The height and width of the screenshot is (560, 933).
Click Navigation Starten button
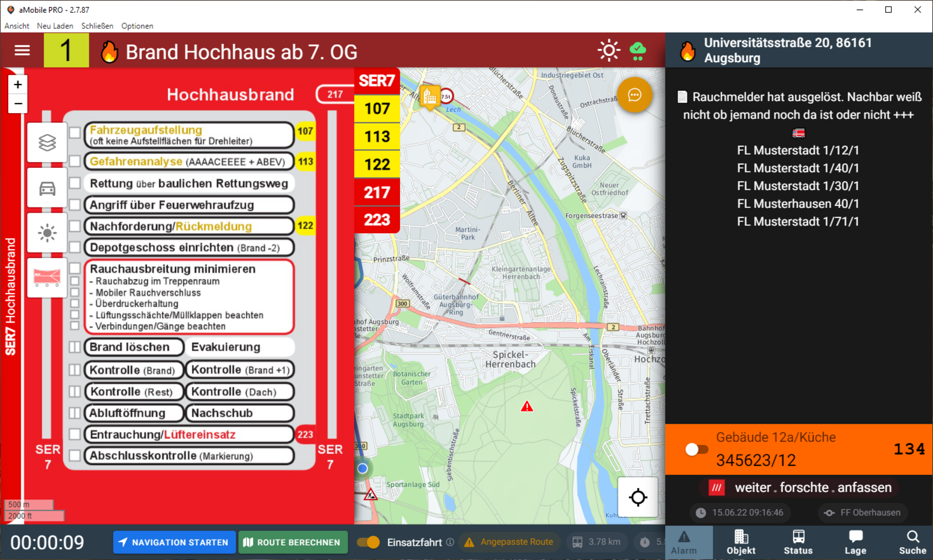174,543
